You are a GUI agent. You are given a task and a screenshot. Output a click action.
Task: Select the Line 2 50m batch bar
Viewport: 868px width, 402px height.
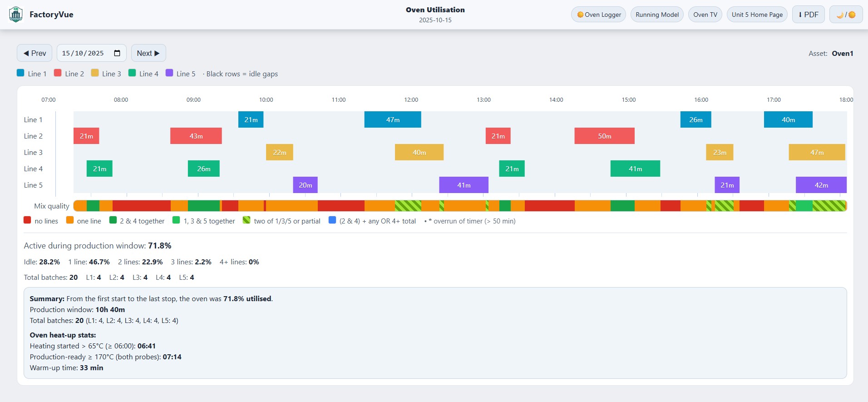click(604, 136)
